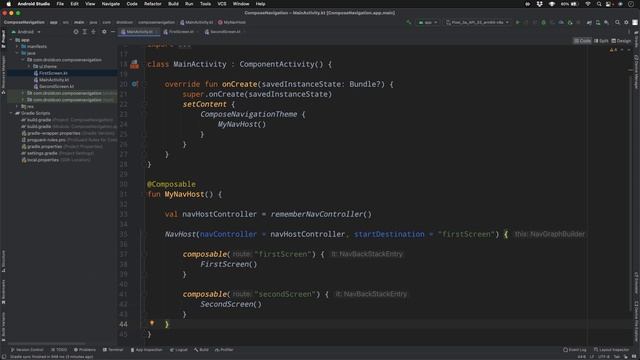Open the app run configuration dropdown
This screenshot has width=640, height=360.
(427, 22)
